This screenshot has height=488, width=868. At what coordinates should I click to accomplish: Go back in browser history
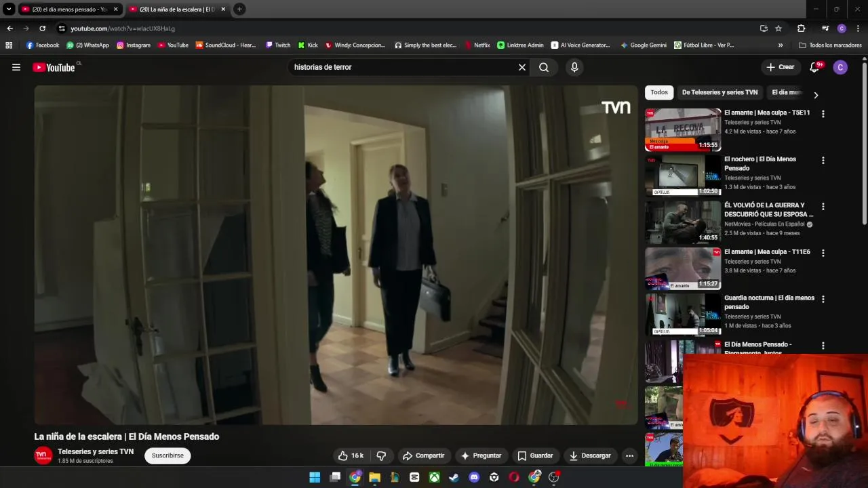point(9,28)
